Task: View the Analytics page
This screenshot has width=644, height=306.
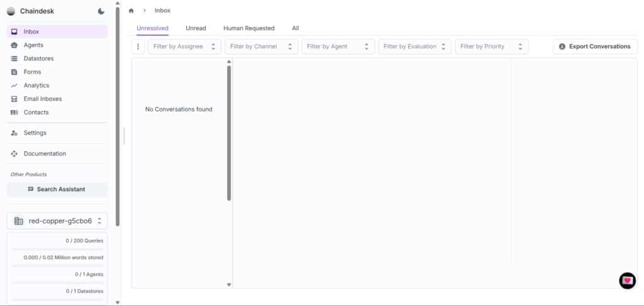Action: [57, 86]
